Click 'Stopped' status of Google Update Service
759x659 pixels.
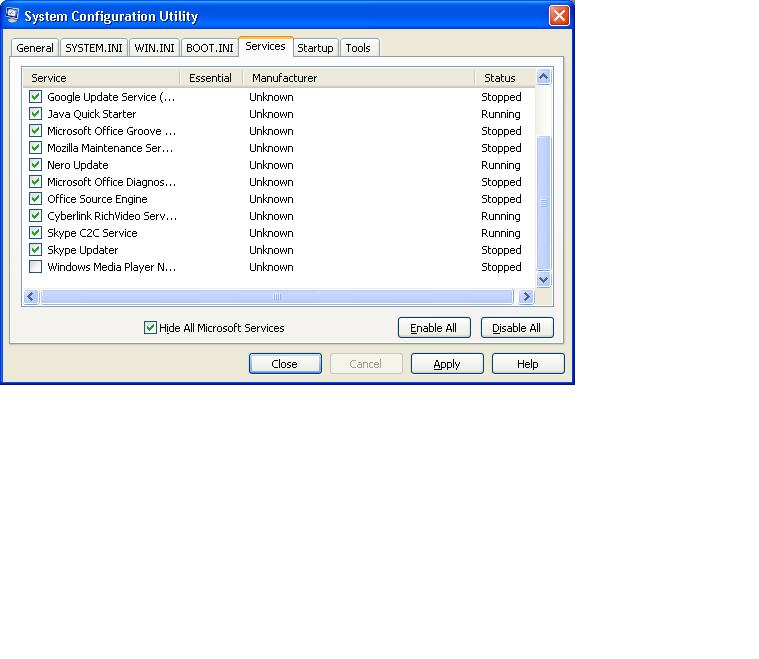click(x=501, y=97)
